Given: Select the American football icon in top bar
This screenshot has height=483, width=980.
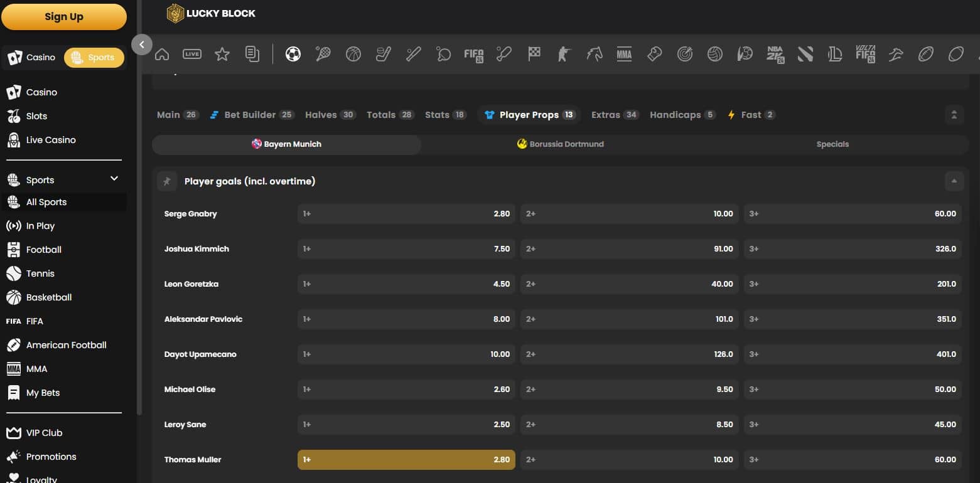Looking at the screenshot, I should tap(926, 55).
